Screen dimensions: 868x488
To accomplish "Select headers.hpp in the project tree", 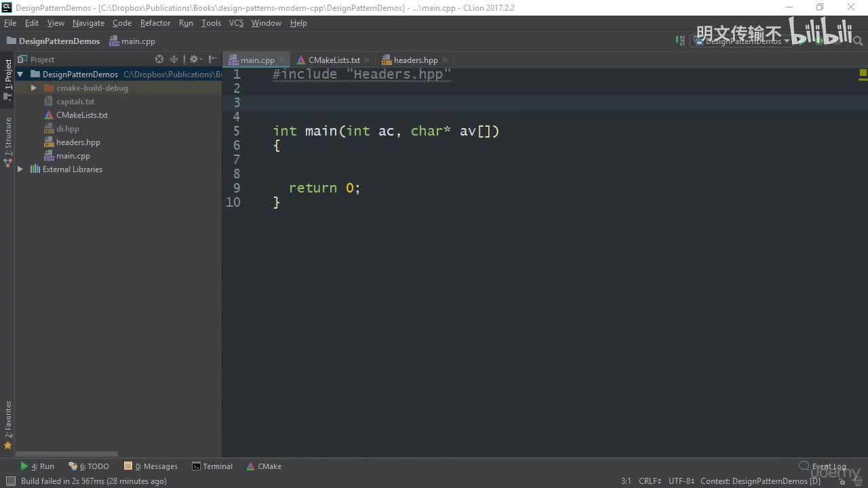I will coord(78,142).
